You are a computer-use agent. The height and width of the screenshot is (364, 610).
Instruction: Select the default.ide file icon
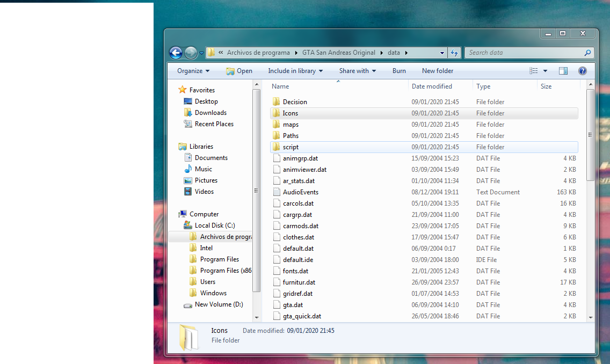pyautogui.click(x=277, y=259)
